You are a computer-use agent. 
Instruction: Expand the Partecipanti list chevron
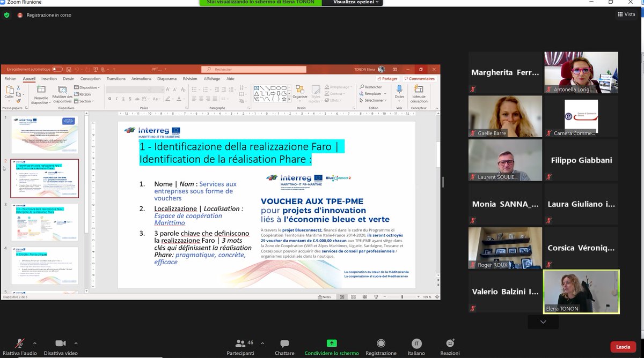pyautogui.click(x=262, y=343)
